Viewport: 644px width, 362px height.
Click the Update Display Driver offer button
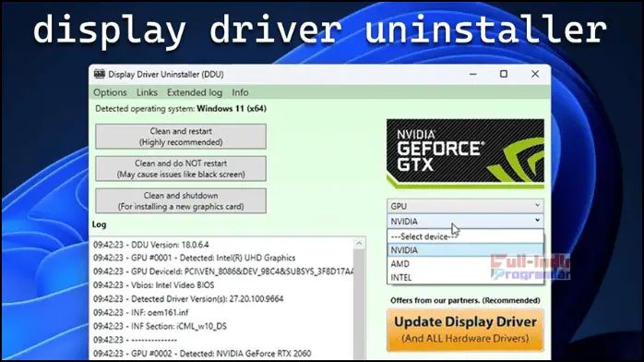465,330
